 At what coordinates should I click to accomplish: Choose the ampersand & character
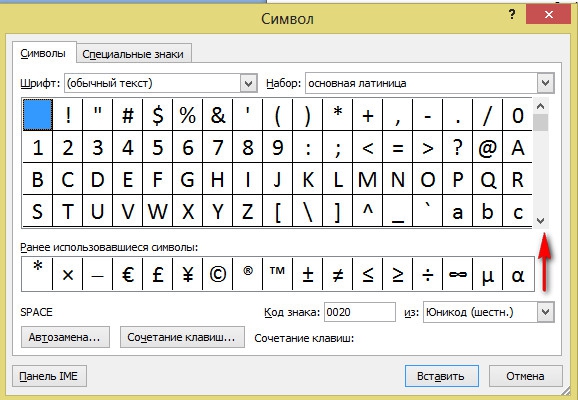point(217,115)
